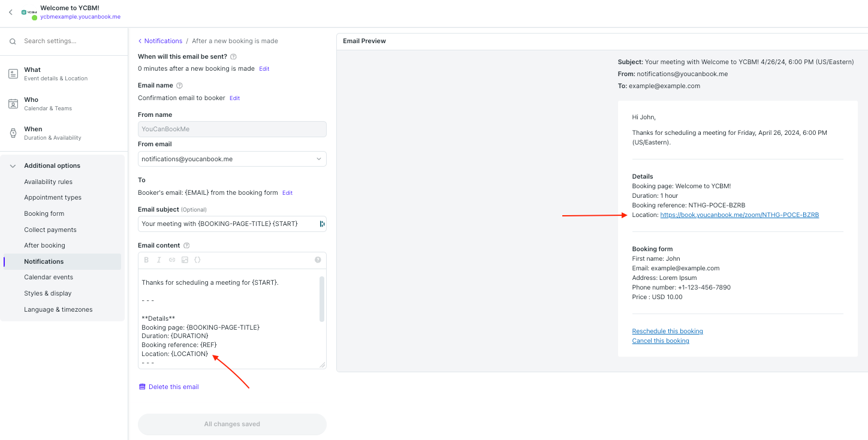Insert shorthand code with braces icon
The image size is (868, 440).
[198, 260]
